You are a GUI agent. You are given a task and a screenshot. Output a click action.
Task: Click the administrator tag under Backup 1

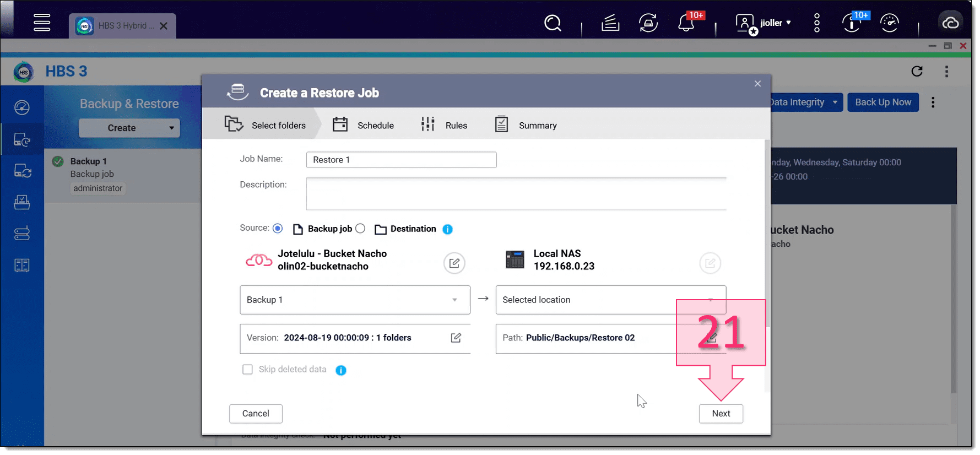98,188
